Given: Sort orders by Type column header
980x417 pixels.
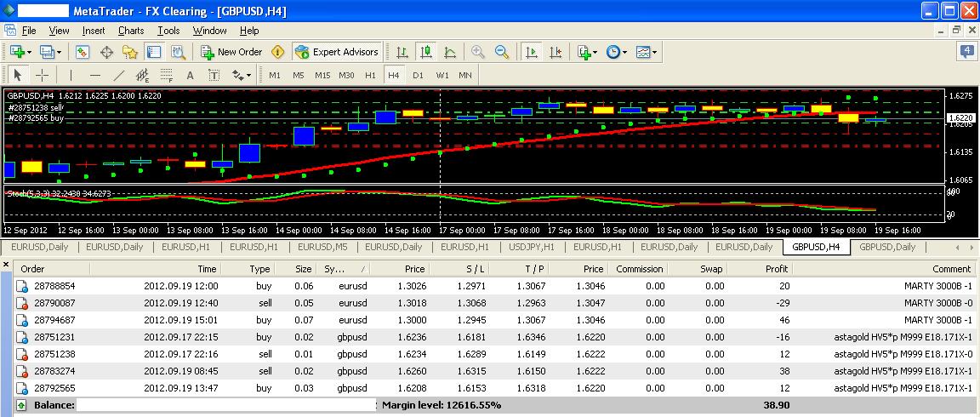Looking at the screenshot, I should 248,269.
